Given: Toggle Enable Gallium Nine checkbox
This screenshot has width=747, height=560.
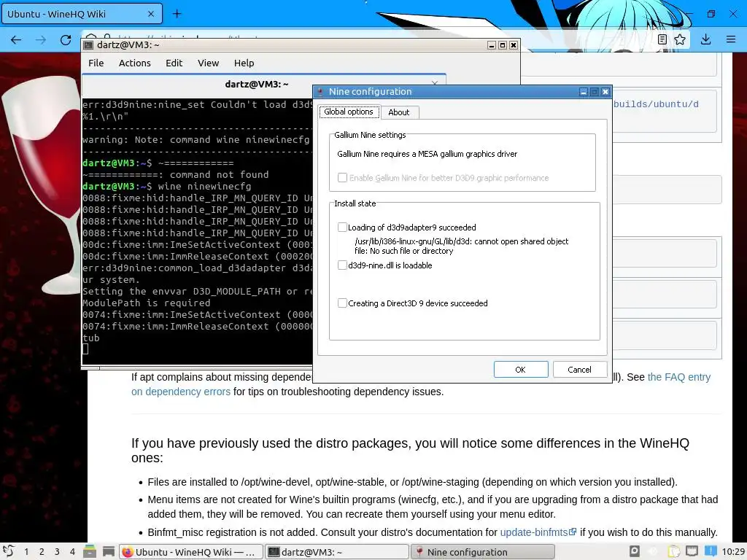Looking at the screenshot, I should coord(342,178).
